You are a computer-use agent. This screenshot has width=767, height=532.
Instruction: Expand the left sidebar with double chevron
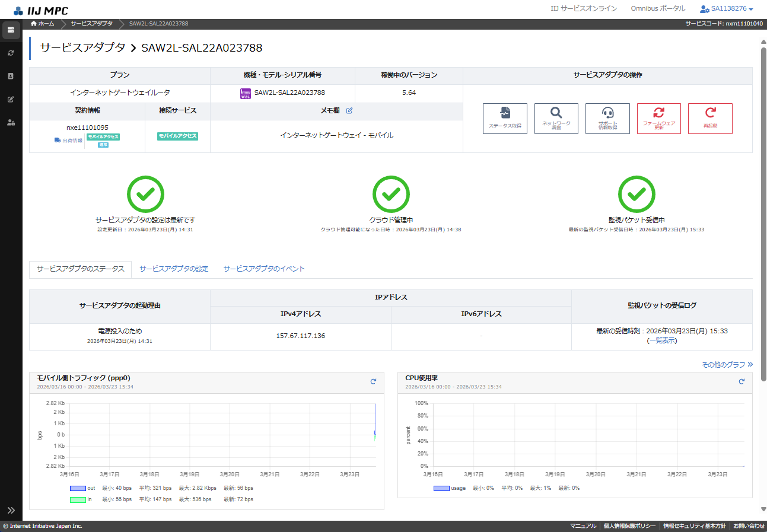[11, 510]
